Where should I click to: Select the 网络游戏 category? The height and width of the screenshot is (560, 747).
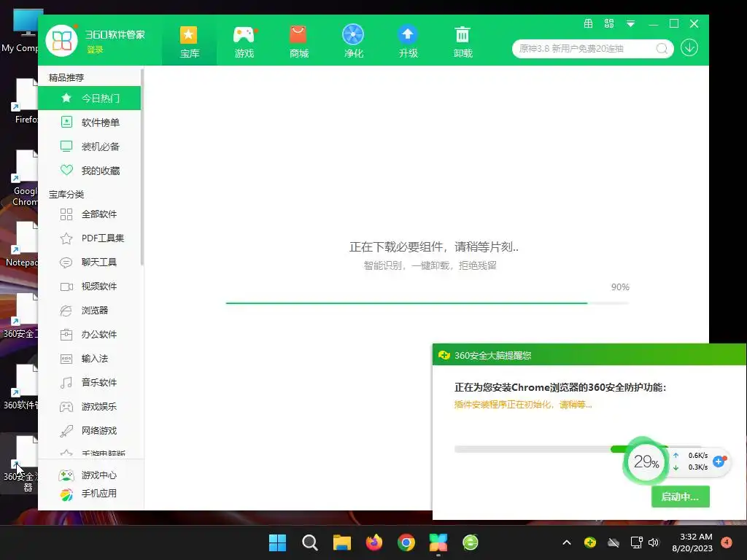coord(90,430)
